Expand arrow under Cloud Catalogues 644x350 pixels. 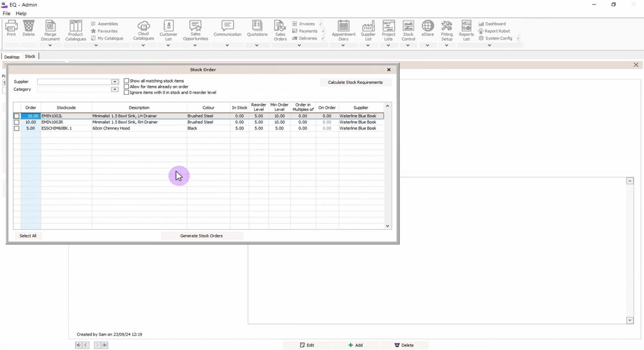143,45
